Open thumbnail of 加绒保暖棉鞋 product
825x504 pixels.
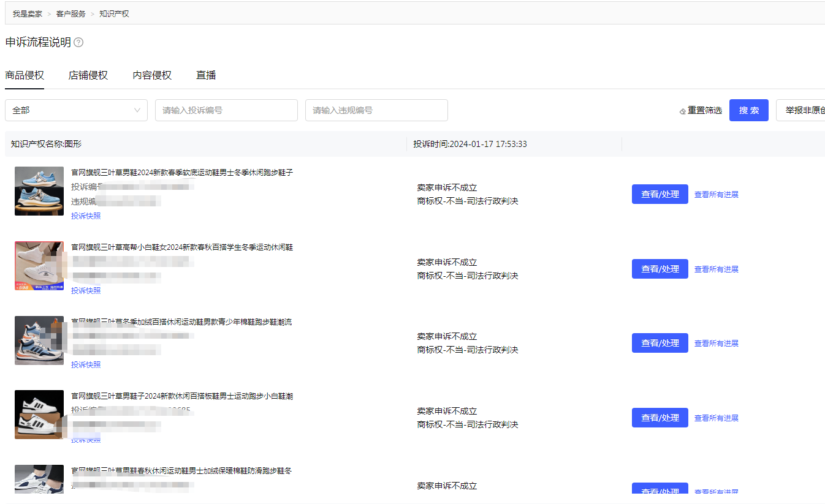(39, 479)
